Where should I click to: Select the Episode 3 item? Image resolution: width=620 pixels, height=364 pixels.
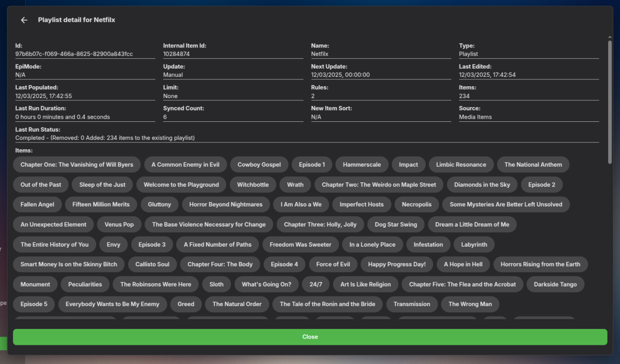[151, 244]
